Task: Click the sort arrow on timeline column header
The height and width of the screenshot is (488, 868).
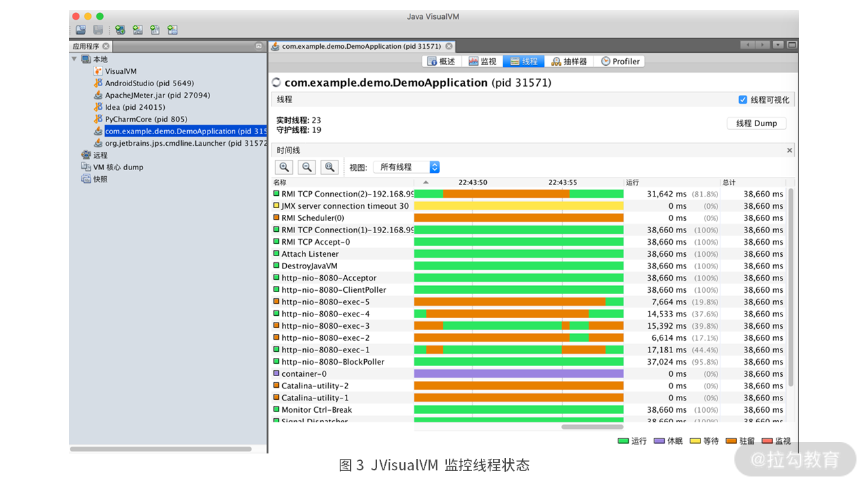Action: (426, 182)
